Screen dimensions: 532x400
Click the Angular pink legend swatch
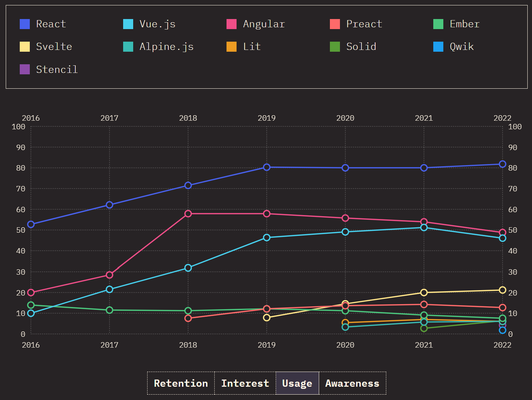pos(232,24)
